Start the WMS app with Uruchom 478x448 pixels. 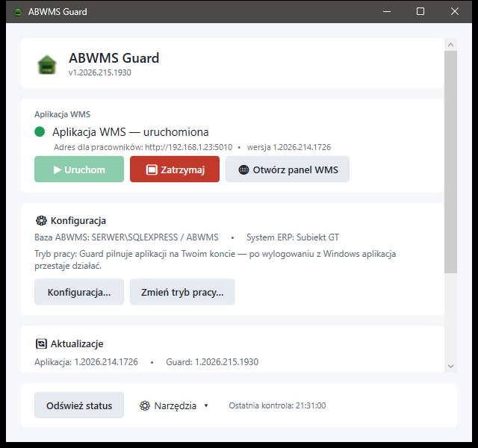79,169
